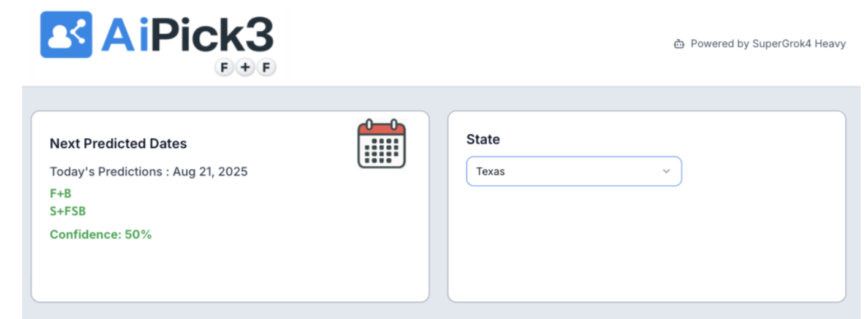Click the AiPick3 wordmark text

tap(188, 34)
